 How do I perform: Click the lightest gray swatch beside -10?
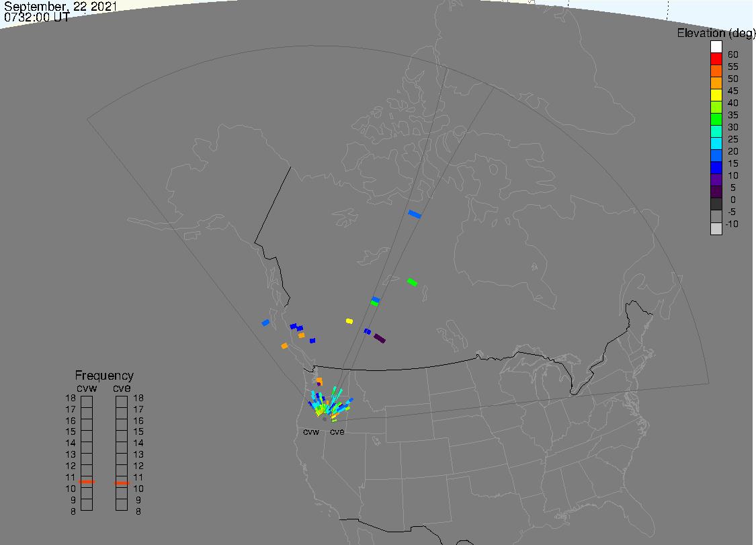716,228
